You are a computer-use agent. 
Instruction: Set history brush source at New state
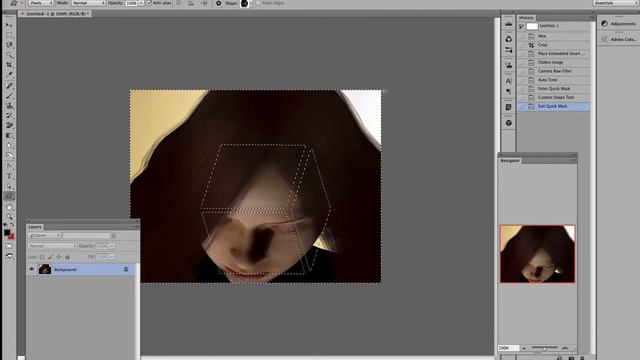click(522, 36)
